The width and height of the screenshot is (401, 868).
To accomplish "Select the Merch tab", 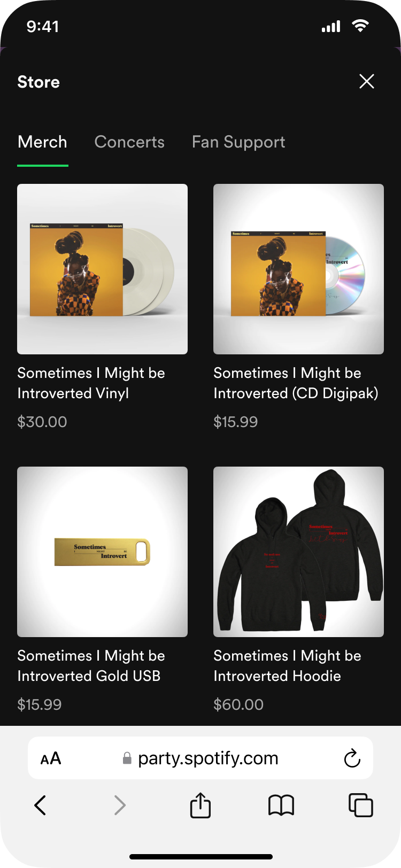I will 42,142.
